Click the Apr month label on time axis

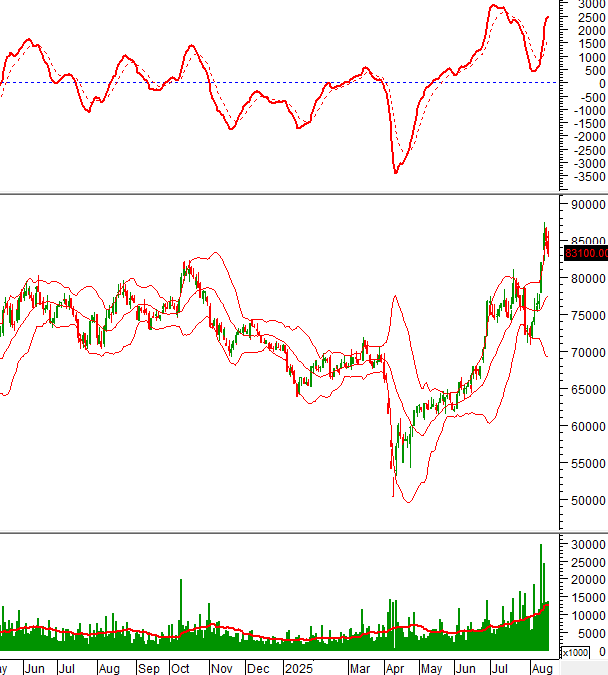point(395,669)
